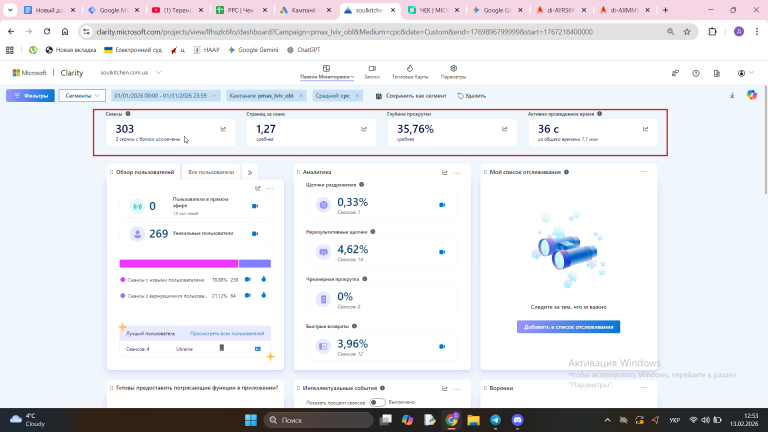768x432 pixels.
Task: Bookmark this page with the star icon
Action: point(687,32)
